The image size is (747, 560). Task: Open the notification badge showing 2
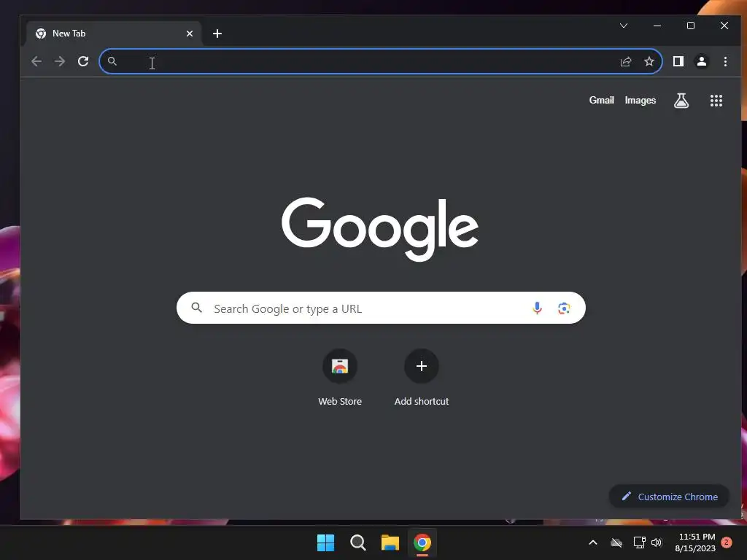click(727, 542)
